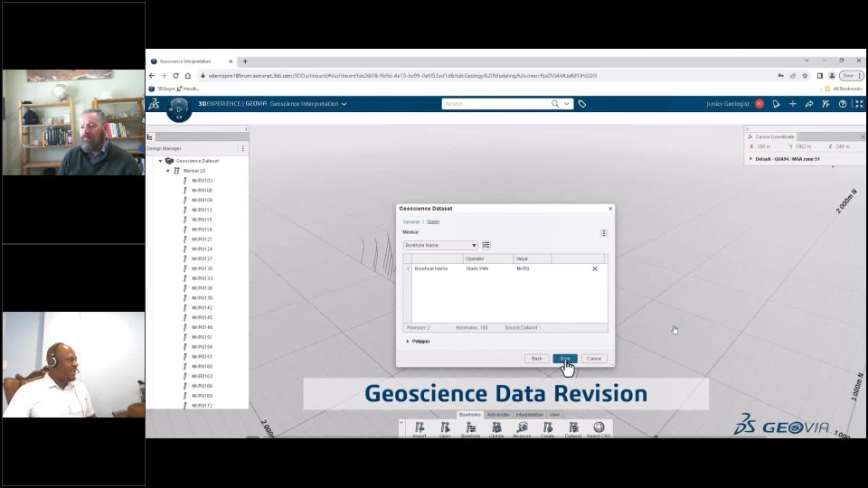
Task: Click the plus add icon in top bar
Action: click(x=793, y=103)
